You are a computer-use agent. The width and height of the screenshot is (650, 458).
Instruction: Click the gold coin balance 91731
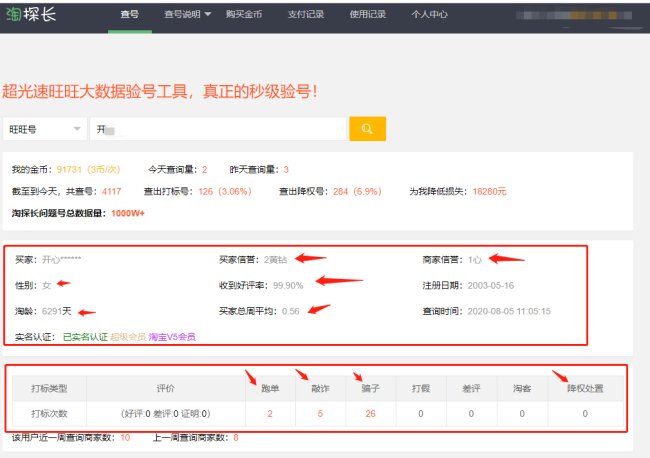(x=69, y=170)
